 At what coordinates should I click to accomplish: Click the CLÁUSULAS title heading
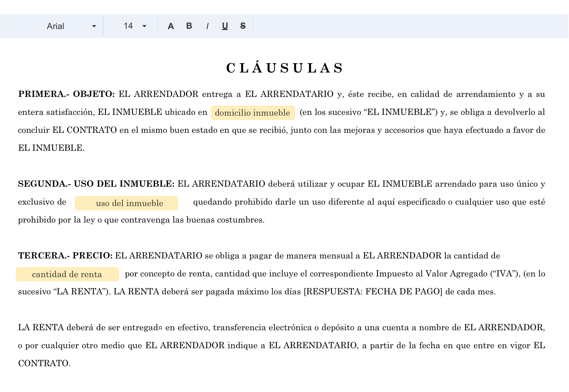coord(285,68)
